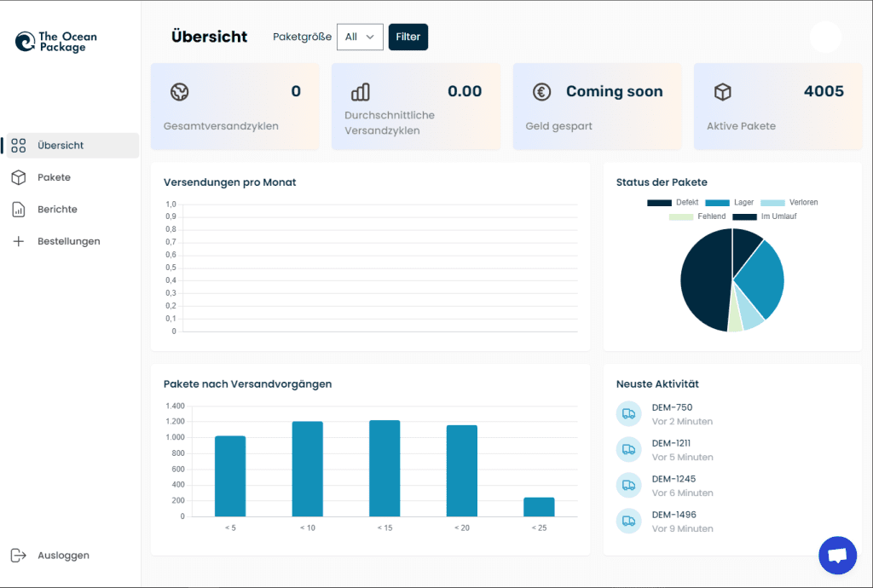Toggle the Defekt legend item in pie chart

[x=674, y=203]
